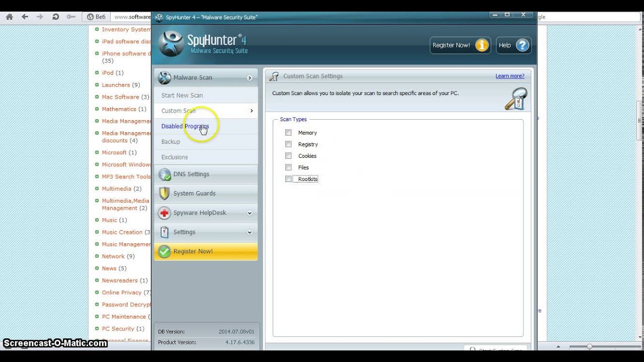Image resolution: width=644 pixels, height=362 pixels.
Task: Click the DNS Settings globe icon
Action: (165, 174)
